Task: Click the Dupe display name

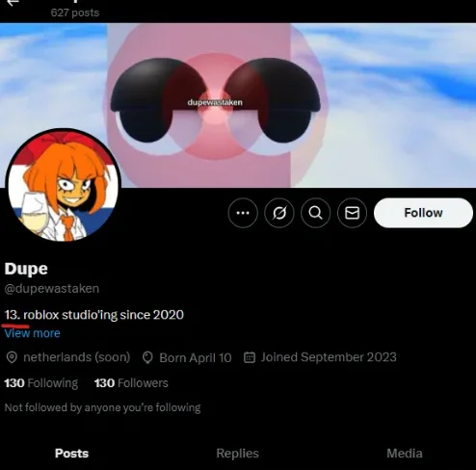Action: coord(26,269)
